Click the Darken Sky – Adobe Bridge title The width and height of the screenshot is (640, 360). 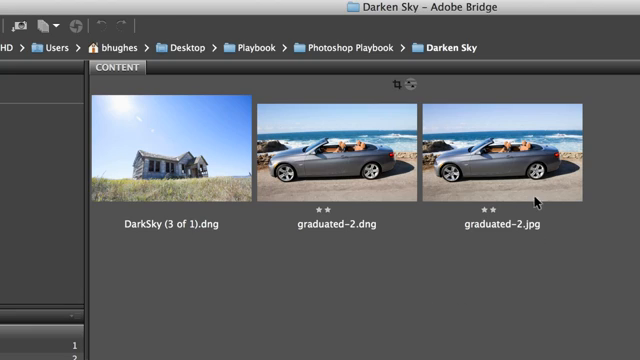430,7
